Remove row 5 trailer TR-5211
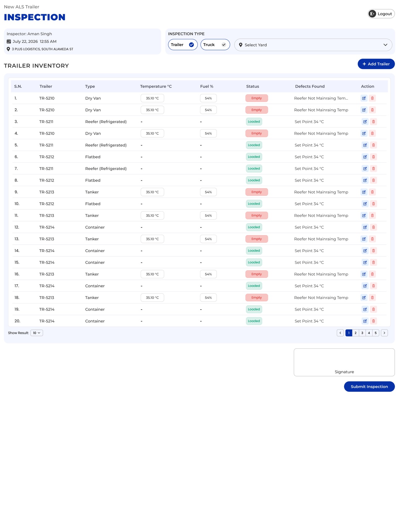This screenshot has height=532, width=399. (373, 145)
